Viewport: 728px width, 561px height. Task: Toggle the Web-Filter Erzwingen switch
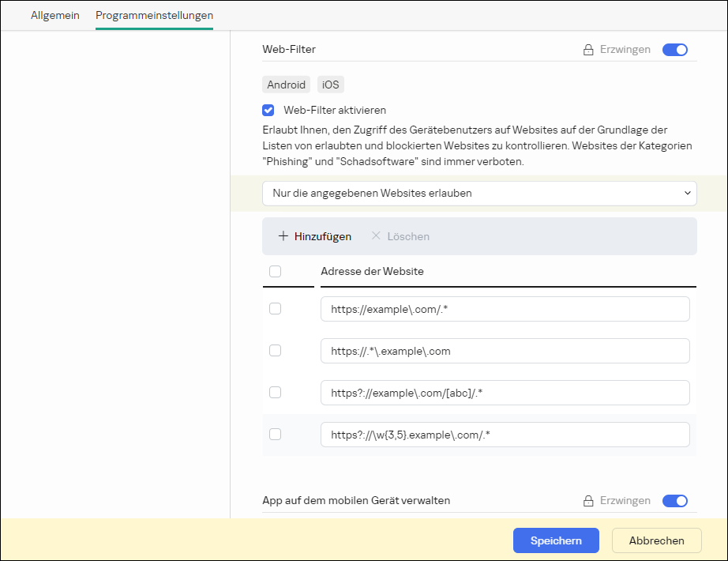coord(675,50)
